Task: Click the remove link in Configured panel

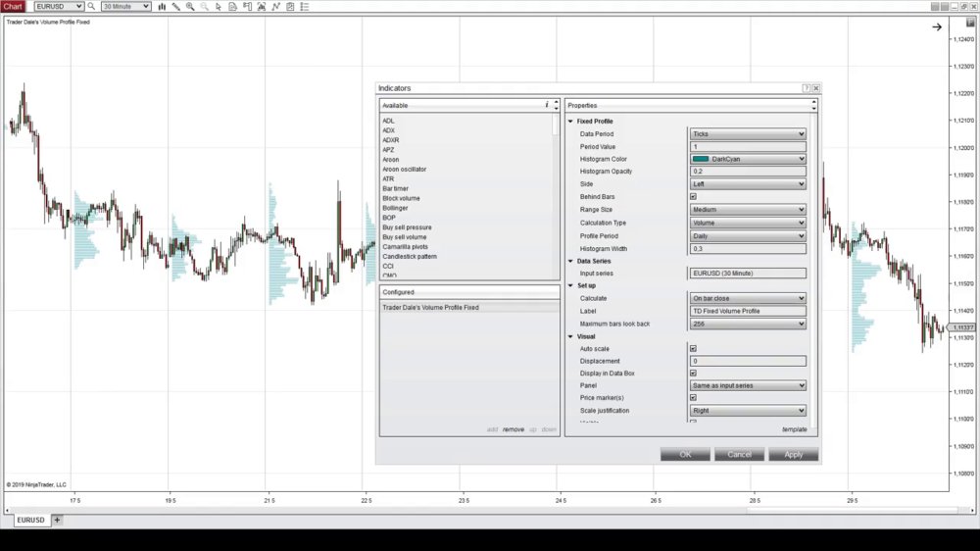Action: pos(514,429)
